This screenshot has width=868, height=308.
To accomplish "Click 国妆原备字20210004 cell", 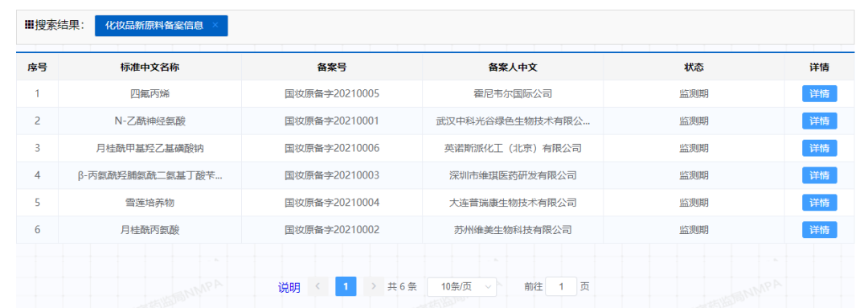I will click(332, 203).
